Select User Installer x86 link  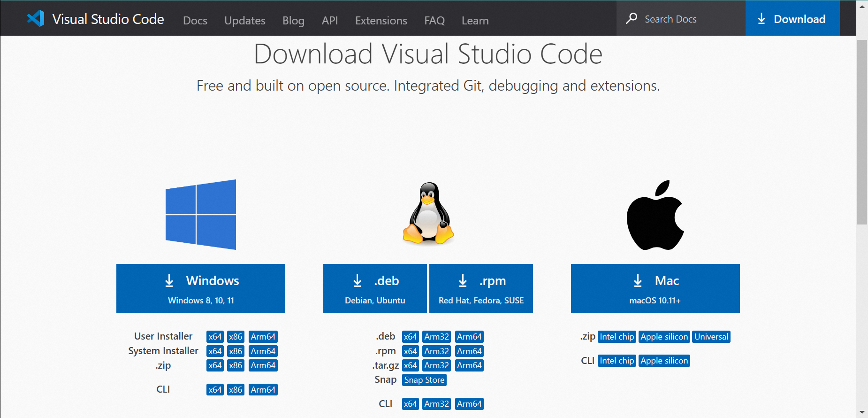(236, 337)
